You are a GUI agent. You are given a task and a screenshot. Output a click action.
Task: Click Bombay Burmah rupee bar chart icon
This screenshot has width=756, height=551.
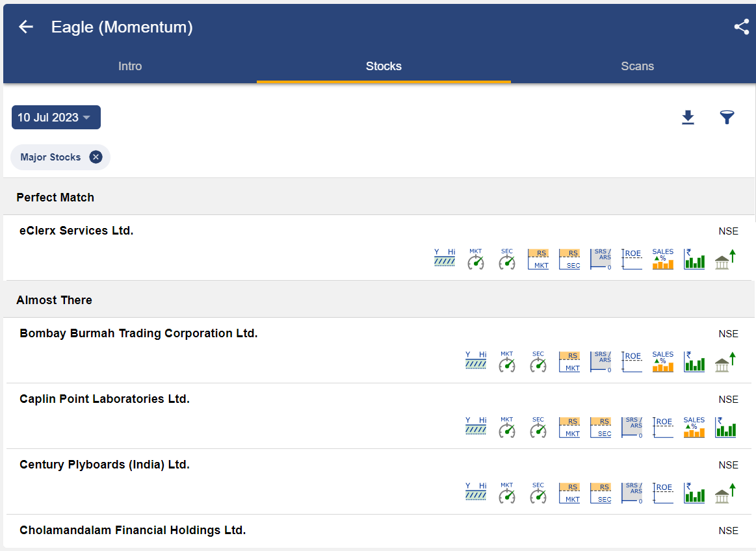(x=694, y=361)
